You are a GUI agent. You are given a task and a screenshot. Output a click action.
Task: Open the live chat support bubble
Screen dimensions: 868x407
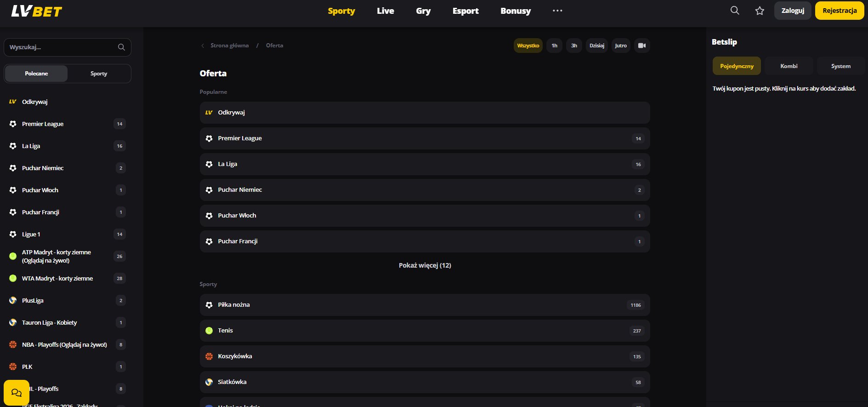point(17,392)
